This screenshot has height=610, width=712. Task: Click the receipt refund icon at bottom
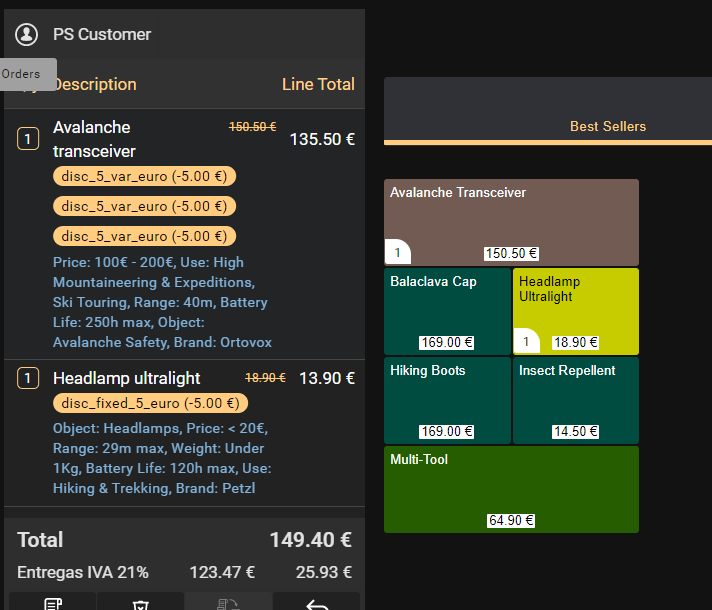(x=228, y=603)
